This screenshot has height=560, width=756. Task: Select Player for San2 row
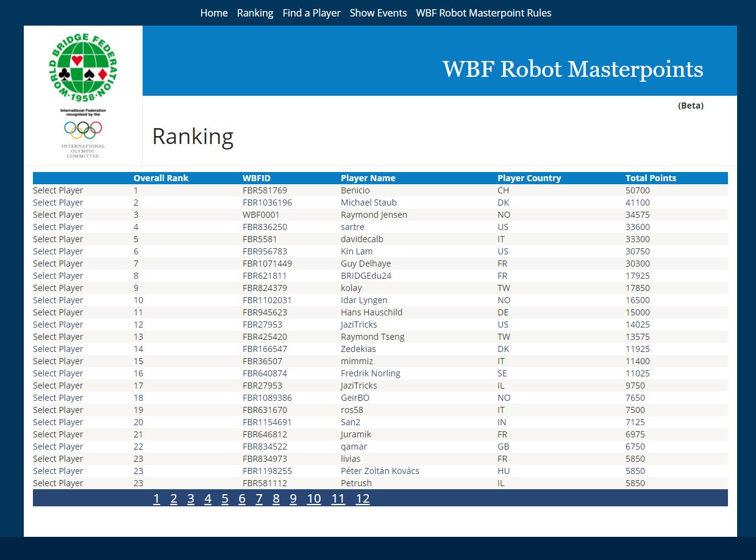(58, 422)
